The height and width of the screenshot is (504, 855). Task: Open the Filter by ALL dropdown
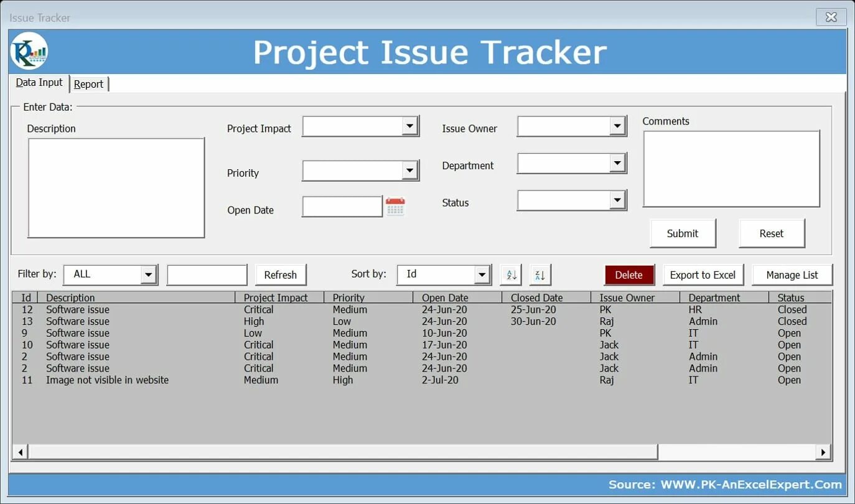pyautogui.click(x=148, y=274)
